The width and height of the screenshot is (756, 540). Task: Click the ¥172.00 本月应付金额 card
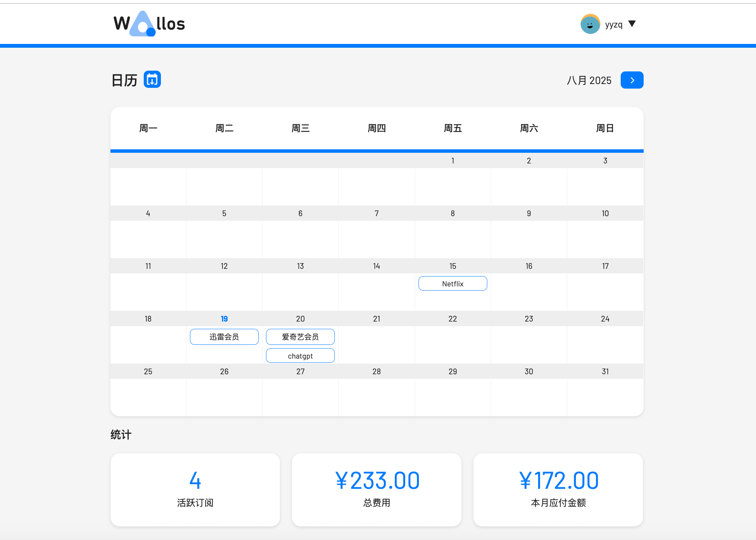pyautogui.click(x=558, y=490)
